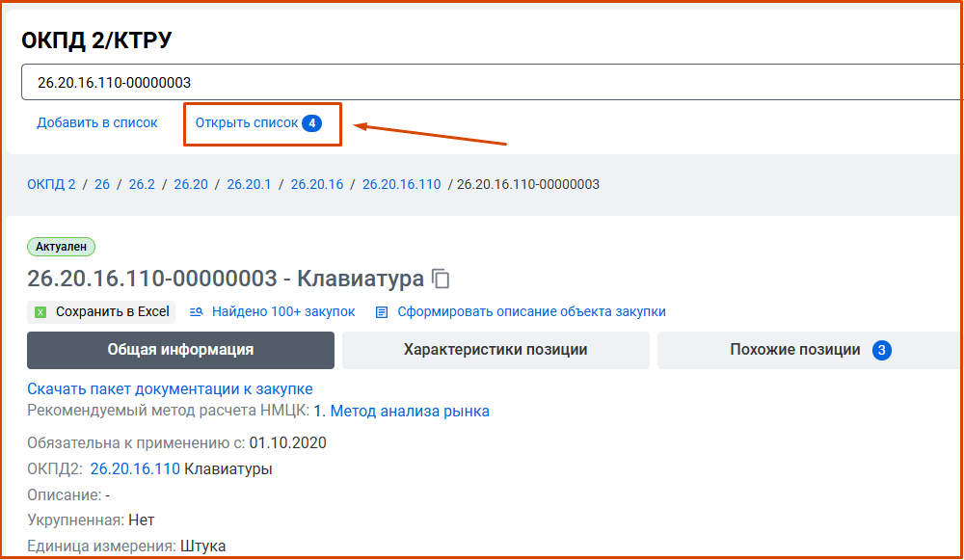The image size is (964, 560).
Task: Open the Общая информация tab
Action: (180, 350)
